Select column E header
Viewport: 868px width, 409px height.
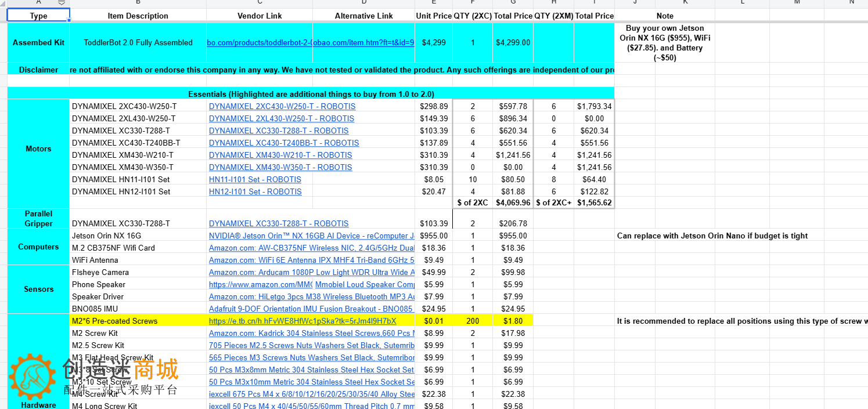(433, 3)
